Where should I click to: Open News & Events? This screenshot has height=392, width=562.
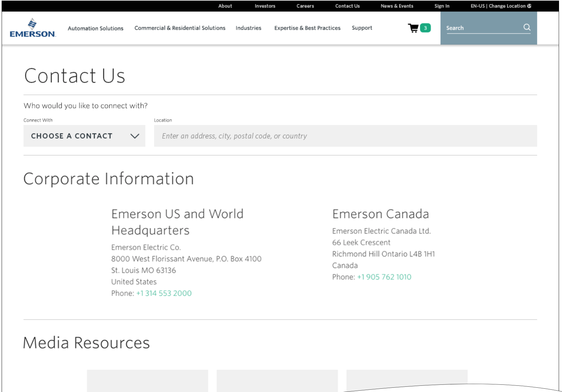pyautogui.click(x=397, y=6)
